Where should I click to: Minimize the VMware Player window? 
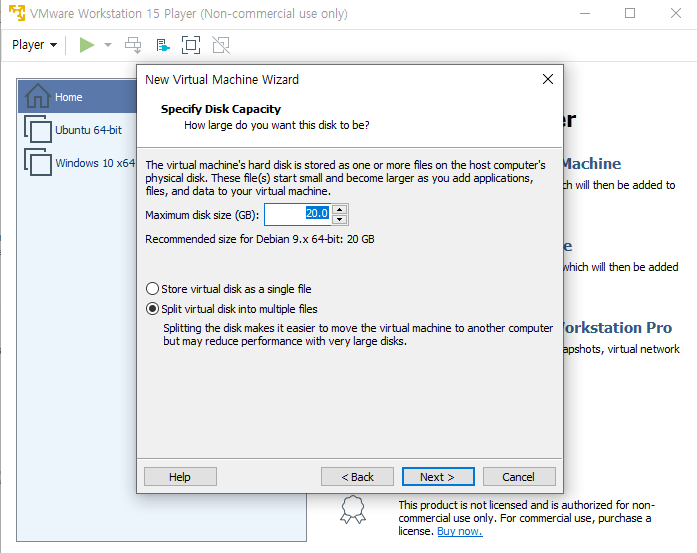pyautogui.click(x=585, y=13)
